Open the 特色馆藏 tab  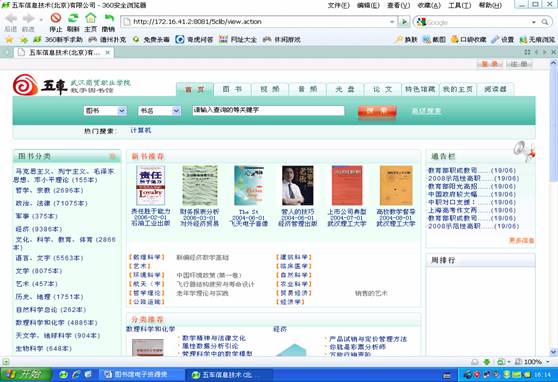pyautogui.click(x=420, y=89)
